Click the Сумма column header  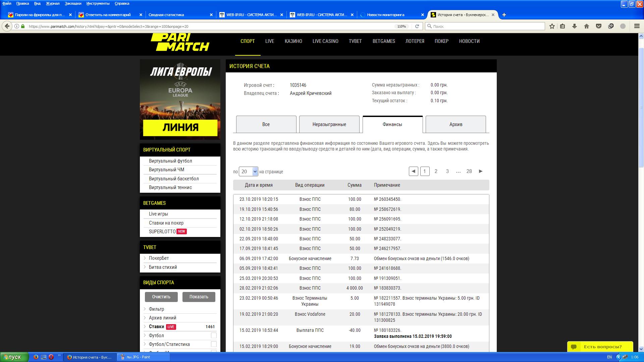(355, 185)
